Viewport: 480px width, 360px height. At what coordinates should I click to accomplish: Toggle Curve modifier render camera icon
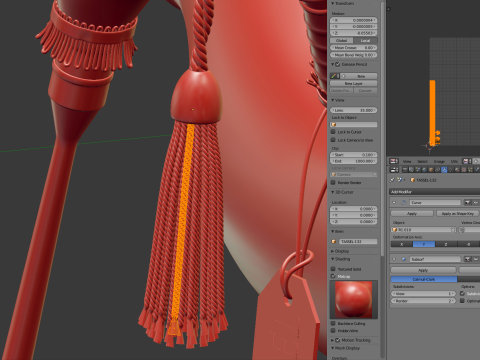click(467, 202)
